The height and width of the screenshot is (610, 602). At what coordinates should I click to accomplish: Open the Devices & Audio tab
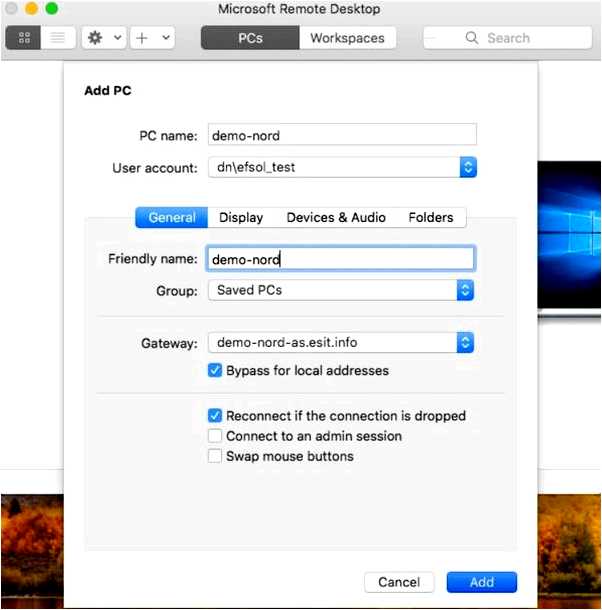pyautogui.click(x=336, y=217)
